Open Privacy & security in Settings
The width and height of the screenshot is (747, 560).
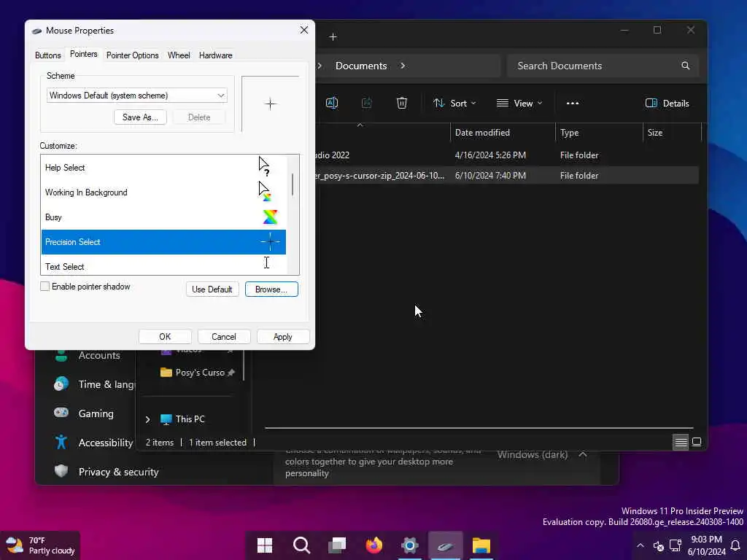[107, 472]
